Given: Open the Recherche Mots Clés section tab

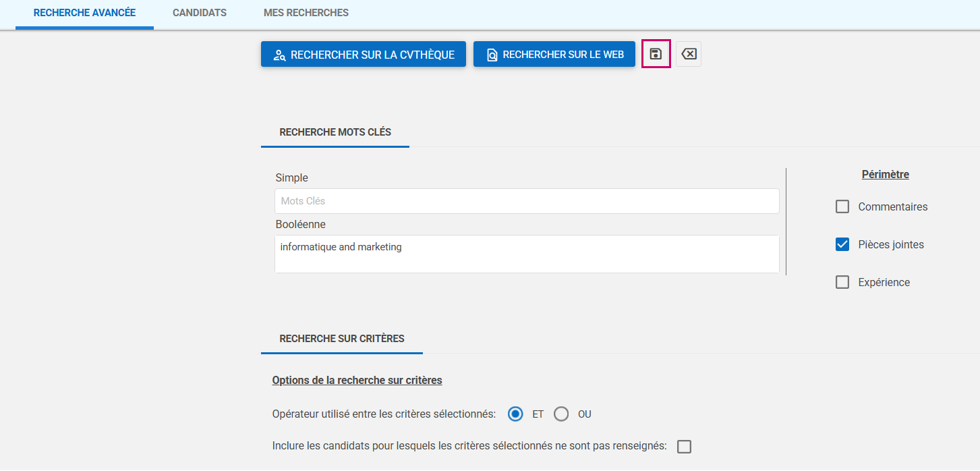Looking at the screenshot, I should [x=335, y=132].
